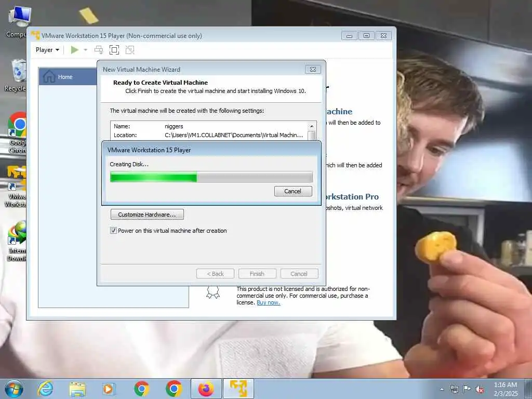
Task: Open Windows Explorer folder on taskbar
Action: (77, 389)
